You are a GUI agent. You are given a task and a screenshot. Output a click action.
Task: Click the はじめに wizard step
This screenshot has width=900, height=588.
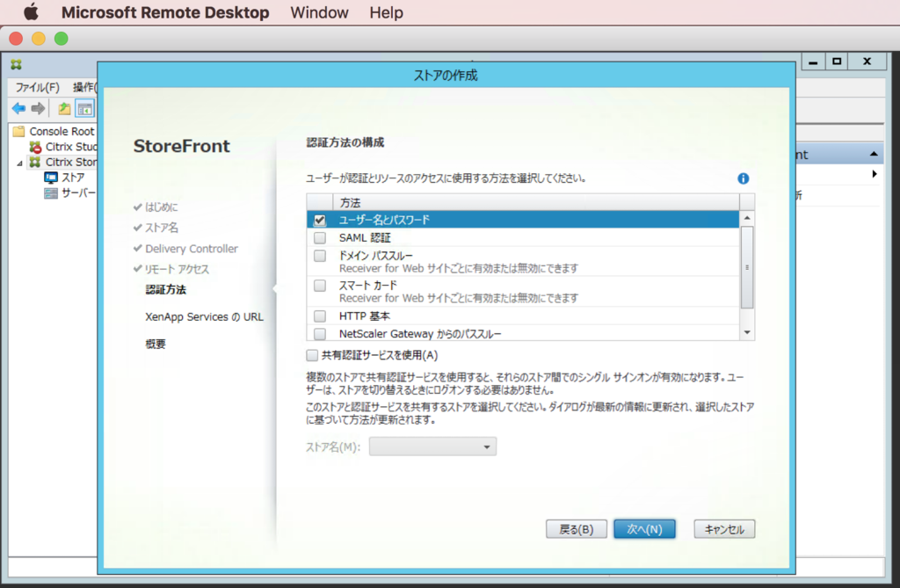[161, 207]
